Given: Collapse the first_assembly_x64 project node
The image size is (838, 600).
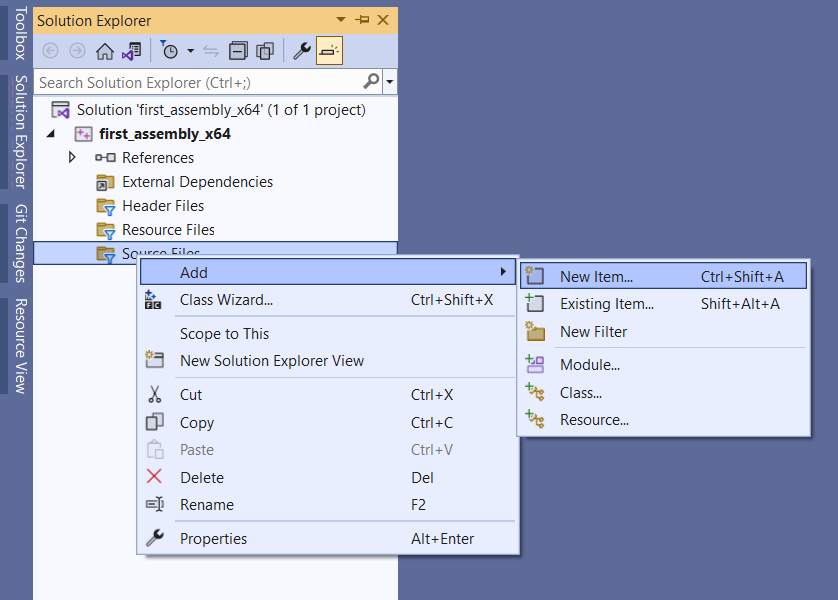Looking at the screenshot, I should pos(51,134).
